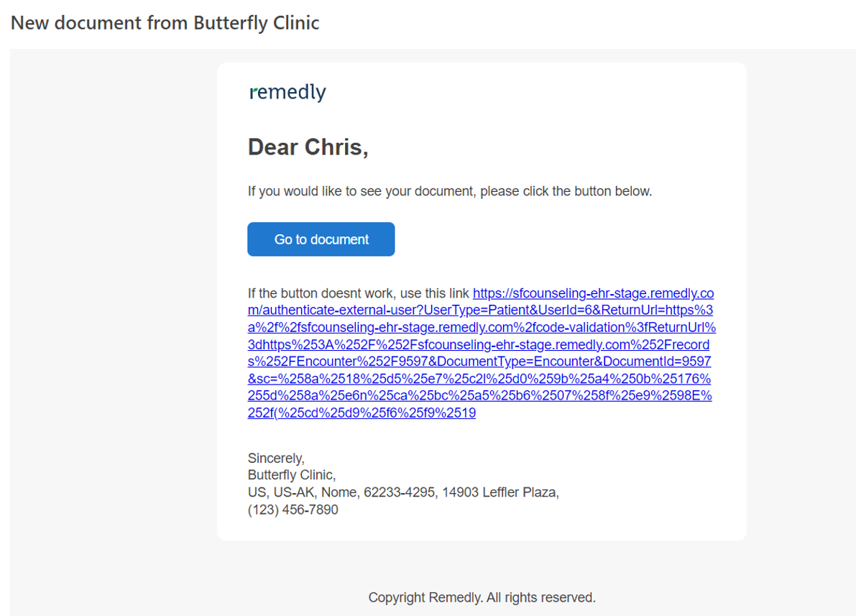Click the link's last line ending %2519
Screen dimensions: 856x616
(x=362, y=413)
